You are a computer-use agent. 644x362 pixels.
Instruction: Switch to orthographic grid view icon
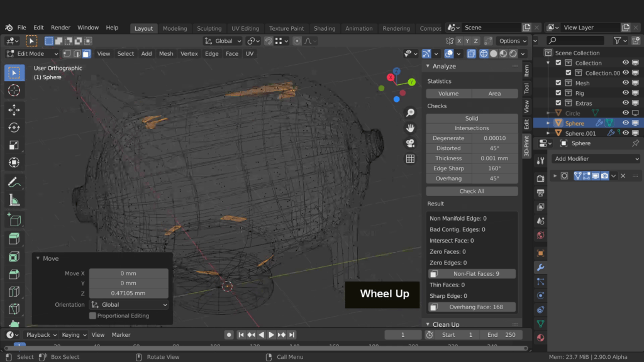410,159
